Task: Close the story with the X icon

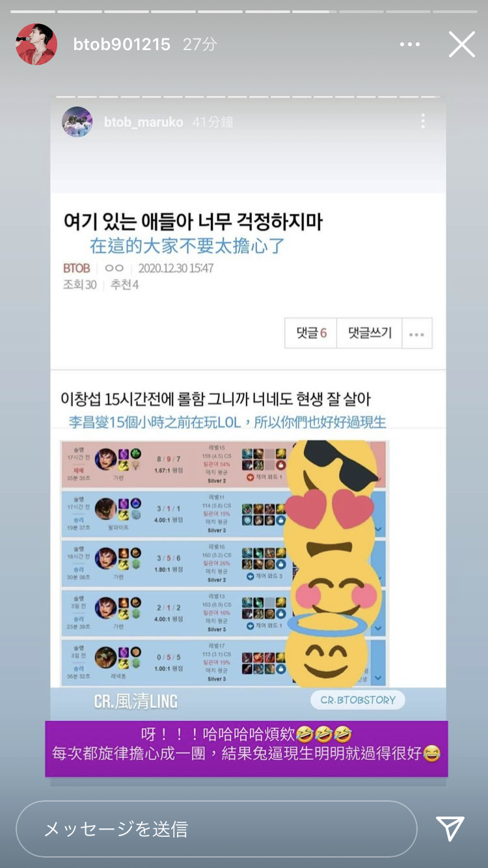Action: coord(462,45)
